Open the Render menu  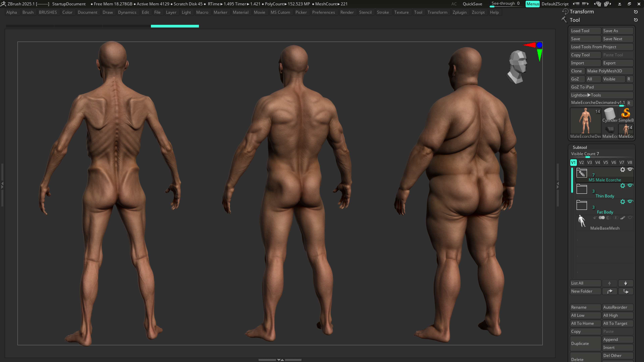pos(347,12)
